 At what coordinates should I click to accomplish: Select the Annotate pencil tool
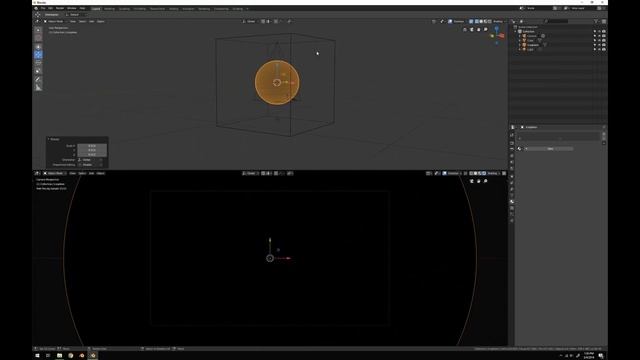click(x=38, y=79)
